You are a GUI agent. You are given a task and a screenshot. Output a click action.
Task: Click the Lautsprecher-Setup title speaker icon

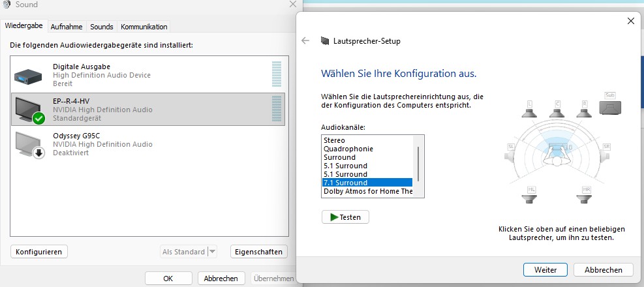point(325,41)
